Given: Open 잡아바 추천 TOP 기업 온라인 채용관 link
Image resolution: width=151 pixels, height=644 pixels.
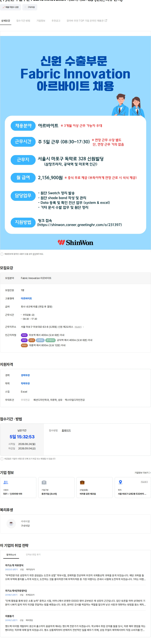Looking at the screenshot, I should coord(87,21).
